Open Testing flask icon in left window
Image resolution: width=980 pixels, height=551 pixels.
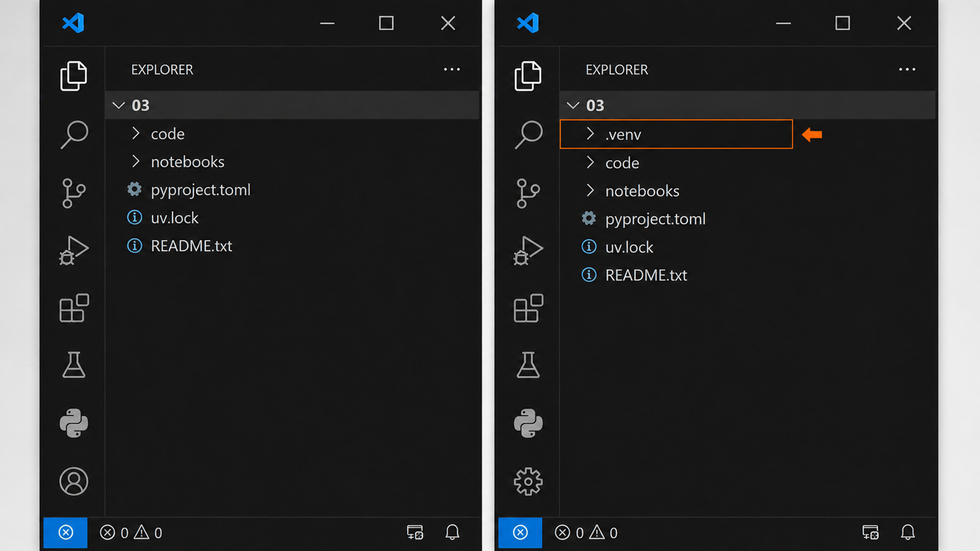click(73, 365)
